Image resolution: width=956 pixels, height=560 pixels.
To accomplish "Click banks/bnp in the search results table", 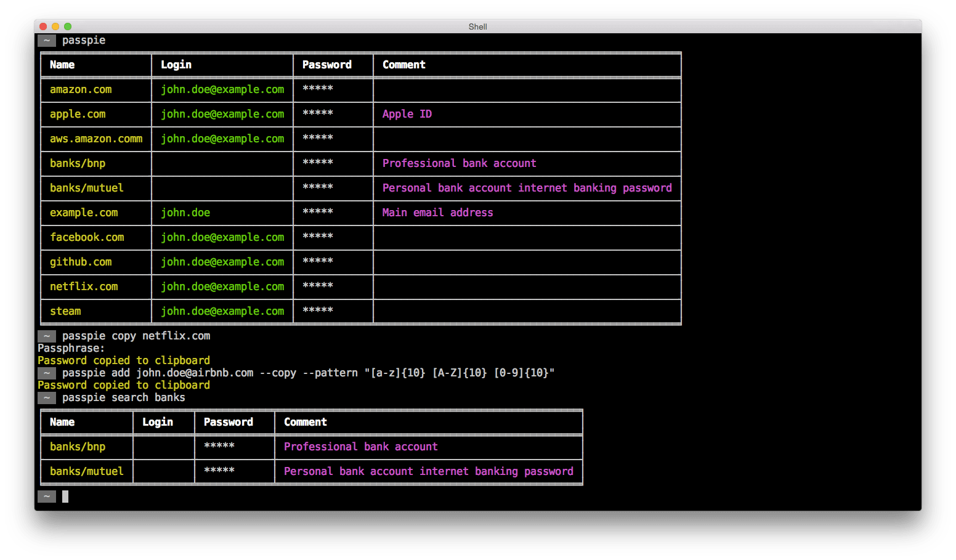I will pos(78,447).
